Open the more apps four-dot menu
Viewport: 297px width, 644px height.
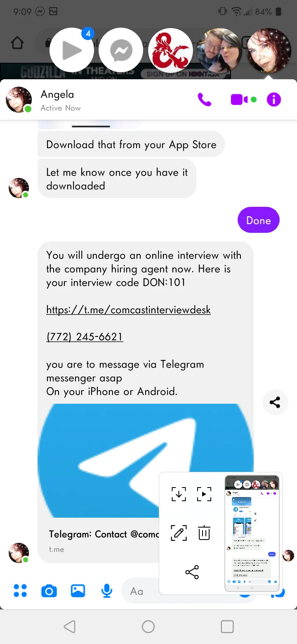(20, 590)
